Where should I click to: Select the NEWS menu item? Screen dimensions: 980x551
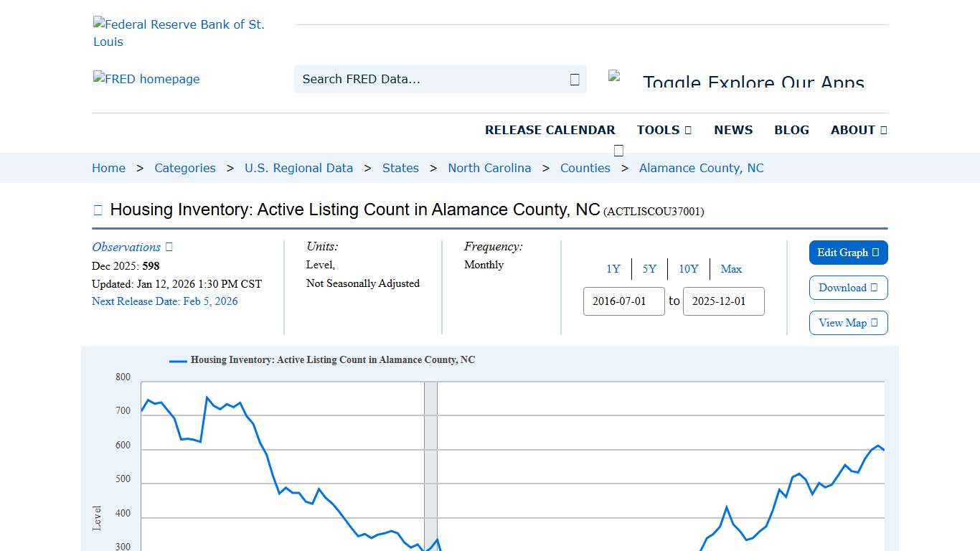(733, 130)
